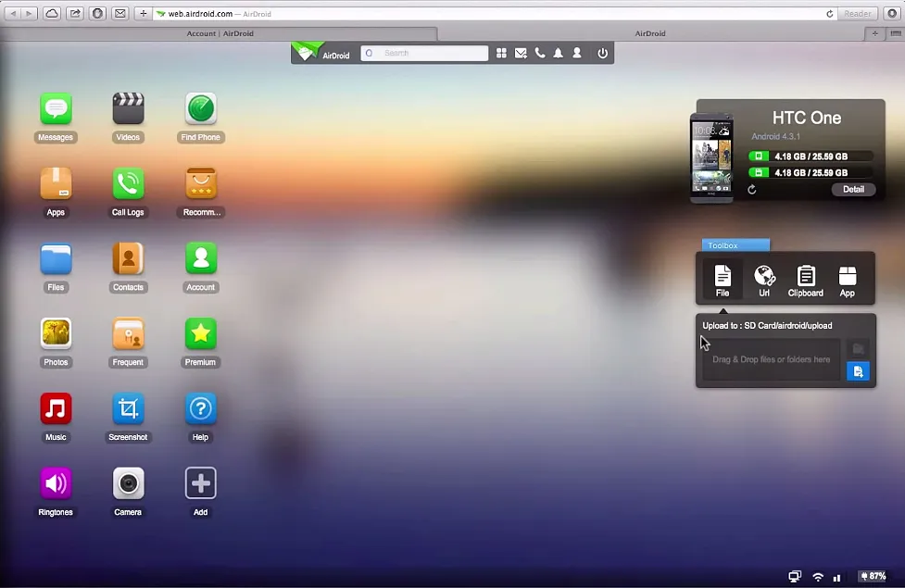The height and width of the screenshot is (588, 905).
Task: Open the Ringtones speaker icon
Action: click(x=56, y=483)
